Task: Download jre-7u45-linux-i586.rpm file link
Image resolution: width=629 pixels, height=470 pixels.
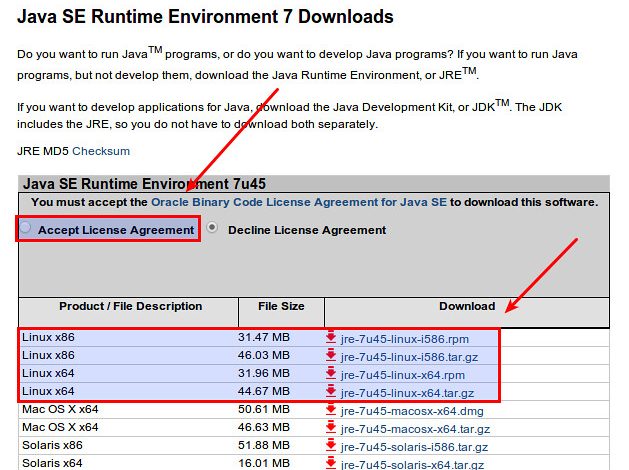Action: pos(404,339)
